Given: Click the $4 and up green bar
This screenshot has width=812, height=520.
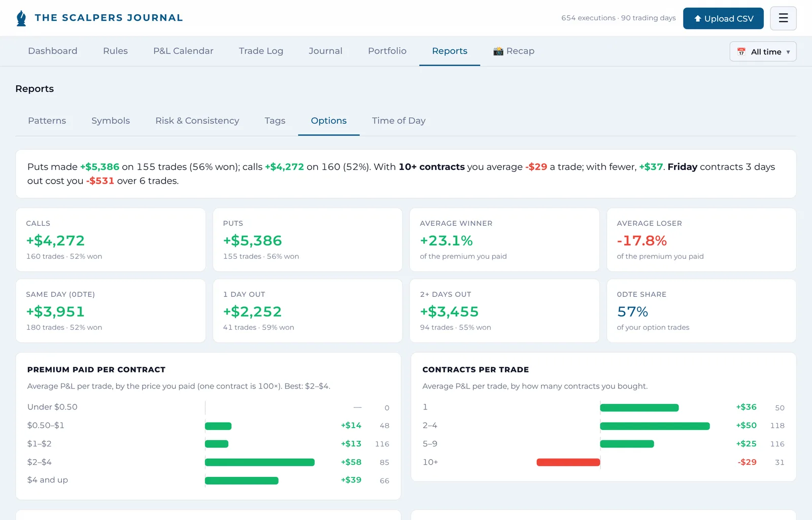Looking at the screenshot, I should point(242,480).
